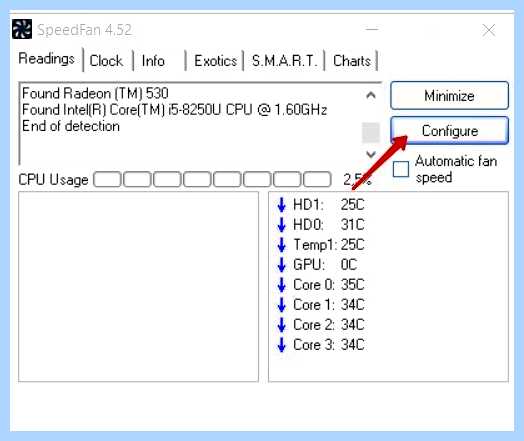Viewport: 524px width, 441px height.
Task: Click the blue down arrow next to HD1
Action: pyautogui.click(x=281, y=204)
